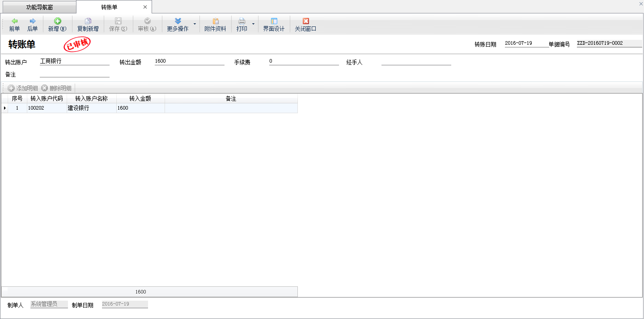Open the print dropdown arrow
The height and width of the screenshot is (319, 644).
254,24
